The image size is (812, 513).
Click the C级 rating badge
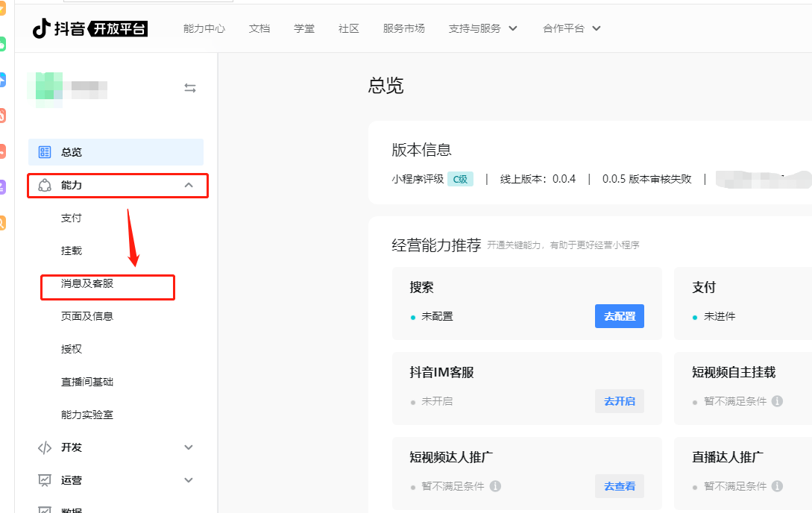click(460, 179)
